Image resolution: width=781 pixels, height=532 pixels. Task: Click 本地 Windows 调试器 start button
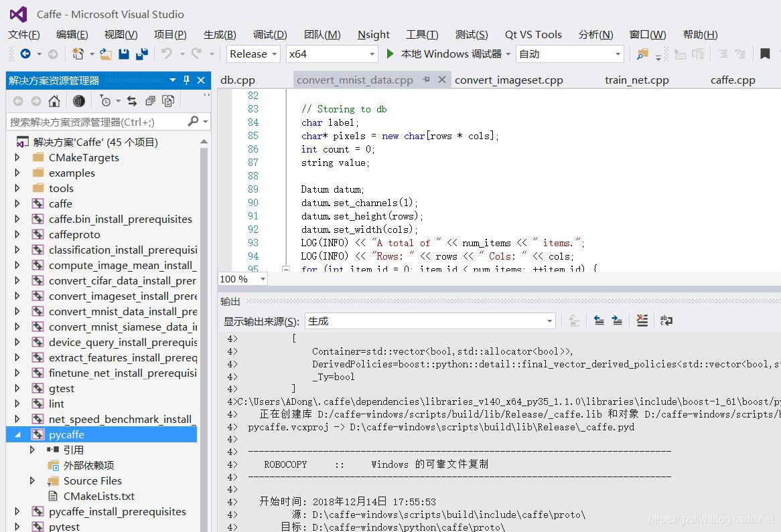(445, 54)
